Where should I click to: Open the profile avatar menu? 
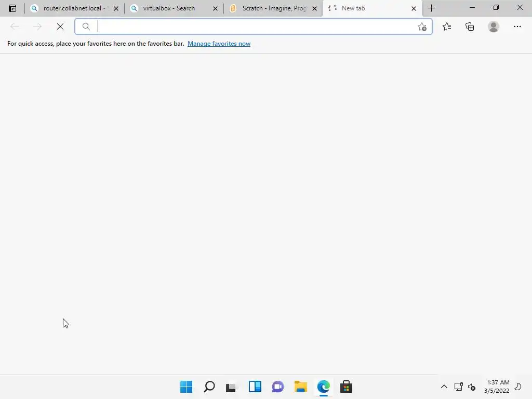point(494,26)
